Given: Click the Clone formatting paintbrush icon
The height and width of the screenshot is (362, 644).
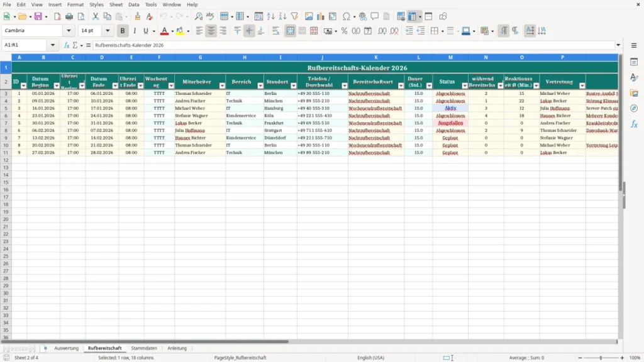Looking at the screenshot, I should click(138, 16).
